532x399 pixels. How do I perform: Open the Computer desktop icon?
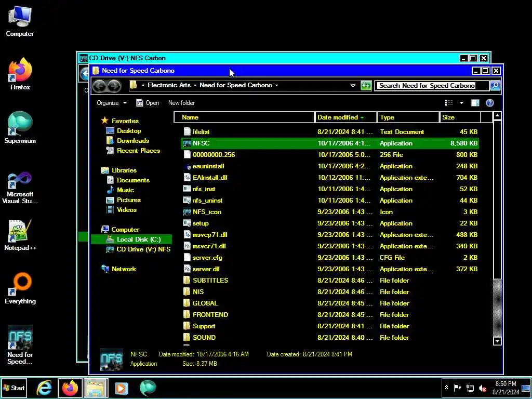pos(20,22)
